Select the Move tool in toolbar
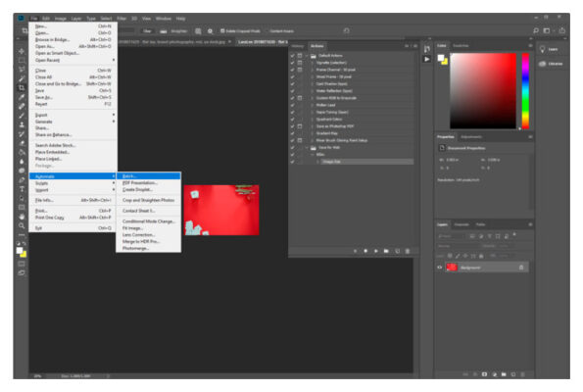Screen dimensions: 583x392 (22, 51)
